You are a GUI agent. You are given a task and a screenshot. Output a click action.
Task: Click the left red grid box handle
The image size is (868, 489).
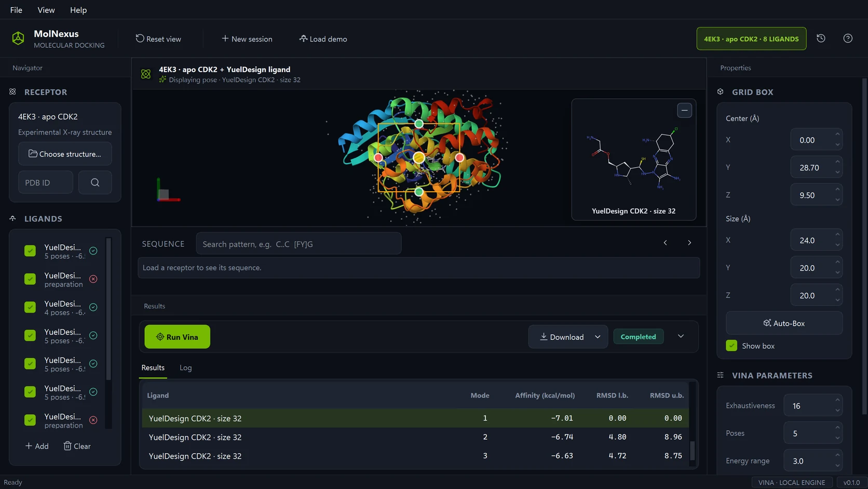tap(378, 157)
